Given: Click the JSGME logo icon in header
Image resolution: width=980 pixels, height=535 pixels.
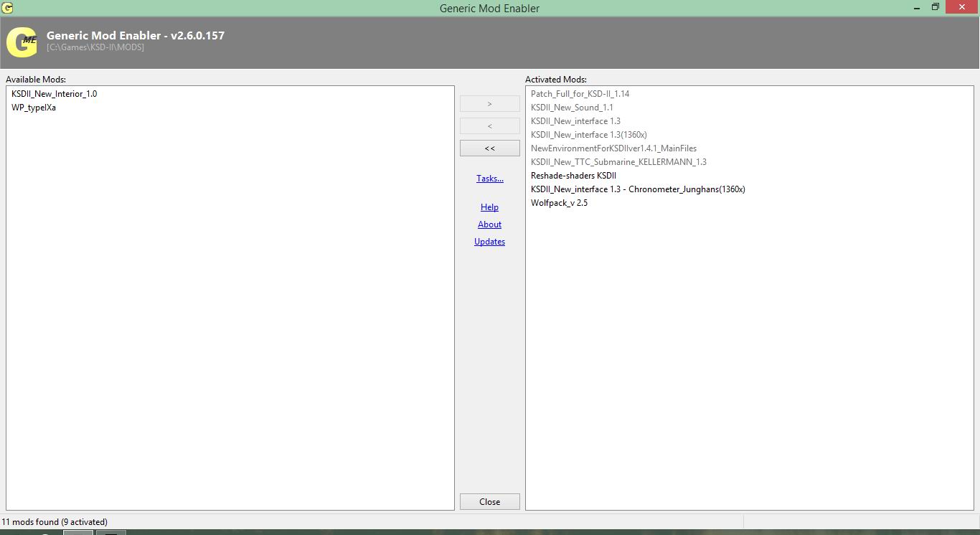Looking at the screenshot, I should 22,42.
